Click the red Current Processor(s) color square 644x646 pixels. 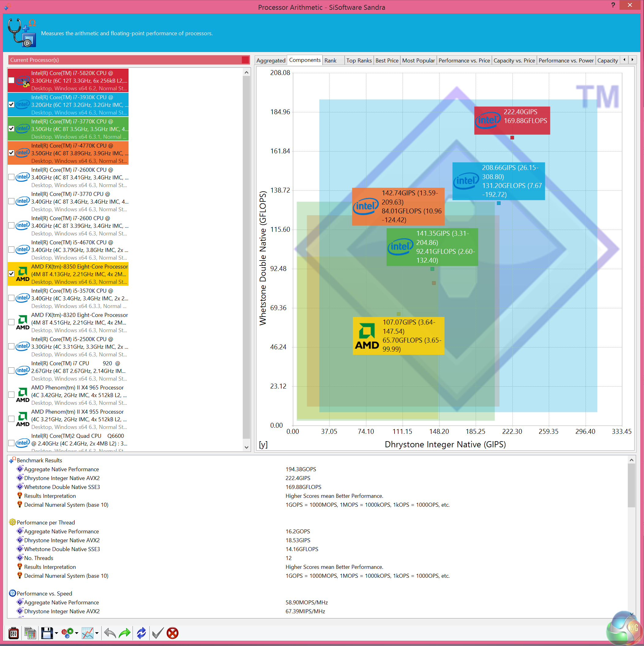pyautogui.click(x=245, y=60)
